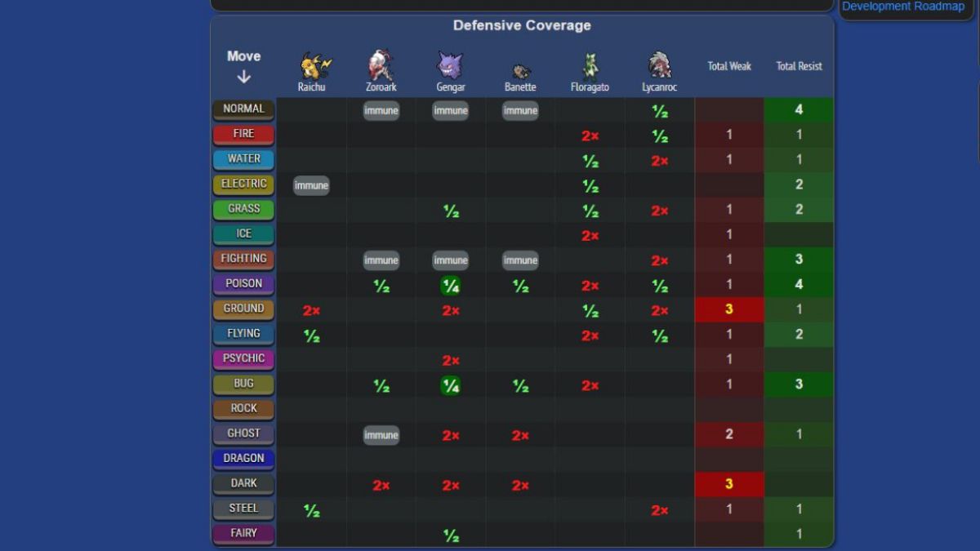Click the Raichu sprite icon
980x551 pixels.
click(x=313, y=66)
